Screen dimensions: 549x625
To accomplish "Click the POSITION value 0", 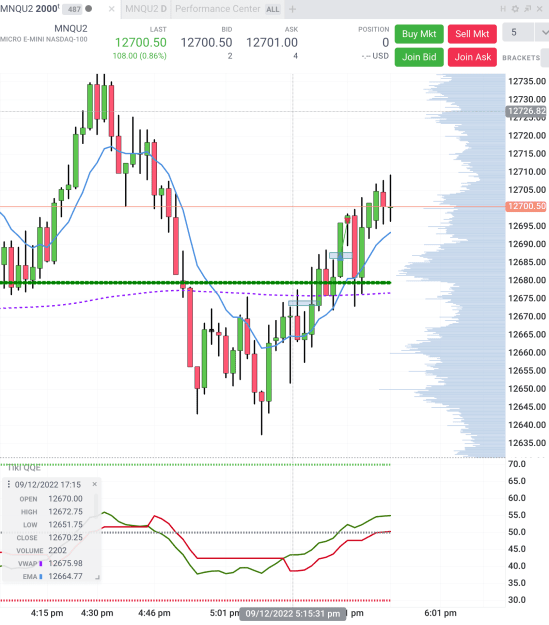I will pyautogui.click(x=385, y=42).
